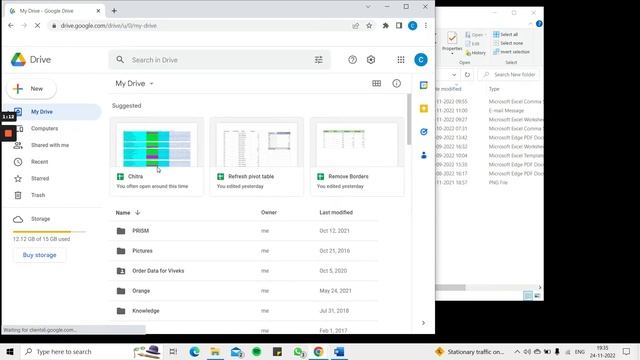The width and height of the screenshot is (640, 360).
Task: Click the Google Drive logo
Action: (18, 60)
